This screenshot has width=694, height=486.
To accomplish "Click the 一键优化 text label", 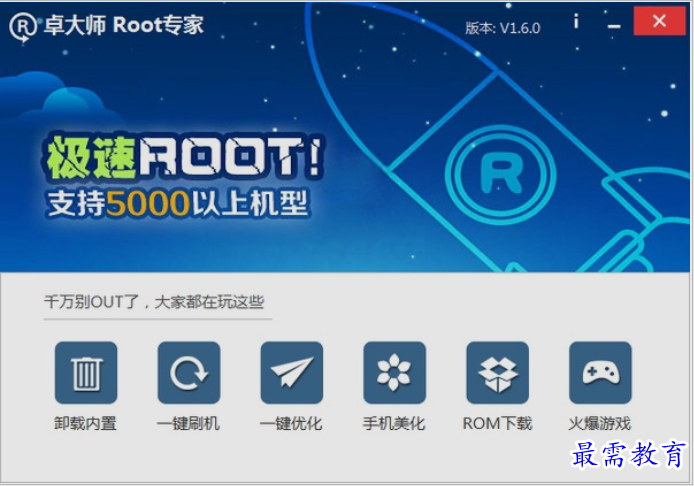I will click(291, 424).
